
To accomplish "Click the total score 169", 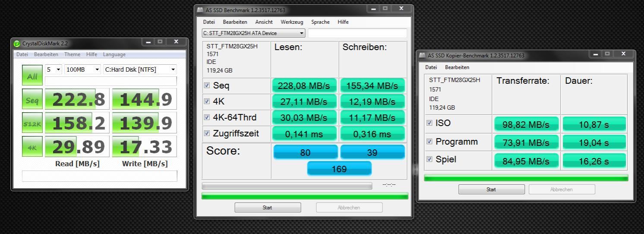I will coord(339,169).
